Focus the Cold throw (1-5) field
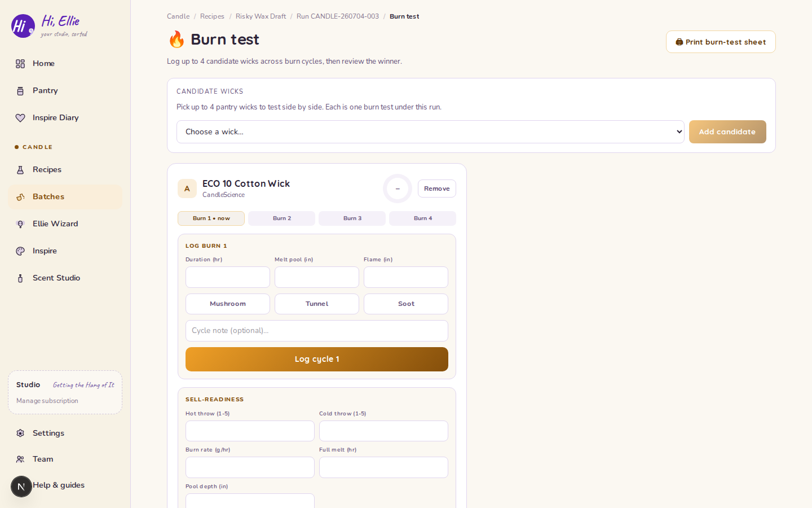812x508 pixels. point(383,431)
